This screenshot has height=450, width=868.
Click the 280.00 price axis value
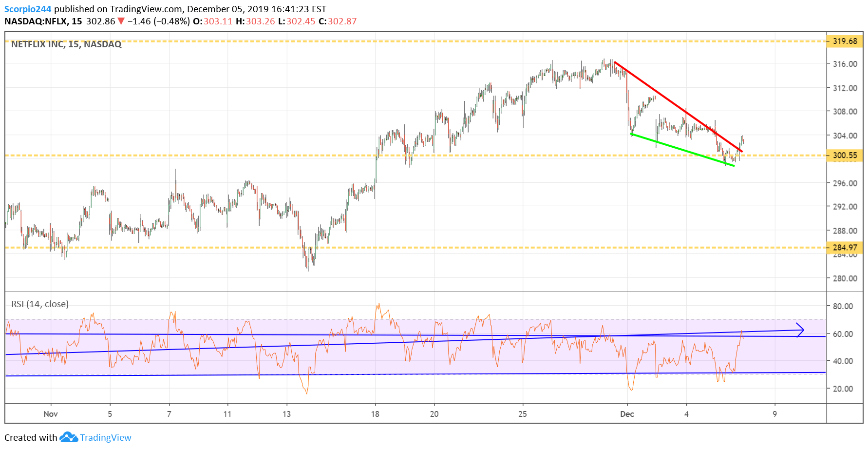(x=845, y=278)
